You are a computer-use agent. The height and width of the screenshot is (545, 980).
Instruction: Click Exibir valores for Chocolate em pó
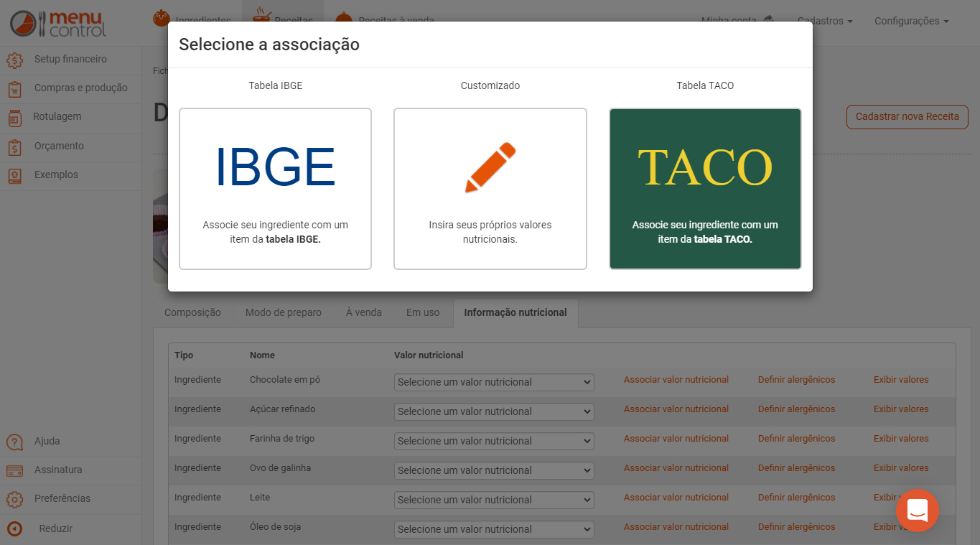click(x=901, y=380)
